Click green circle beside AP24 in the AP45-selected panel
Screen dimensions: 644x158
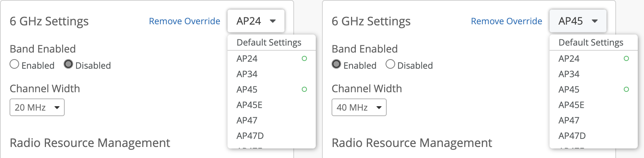coord(626,58)
